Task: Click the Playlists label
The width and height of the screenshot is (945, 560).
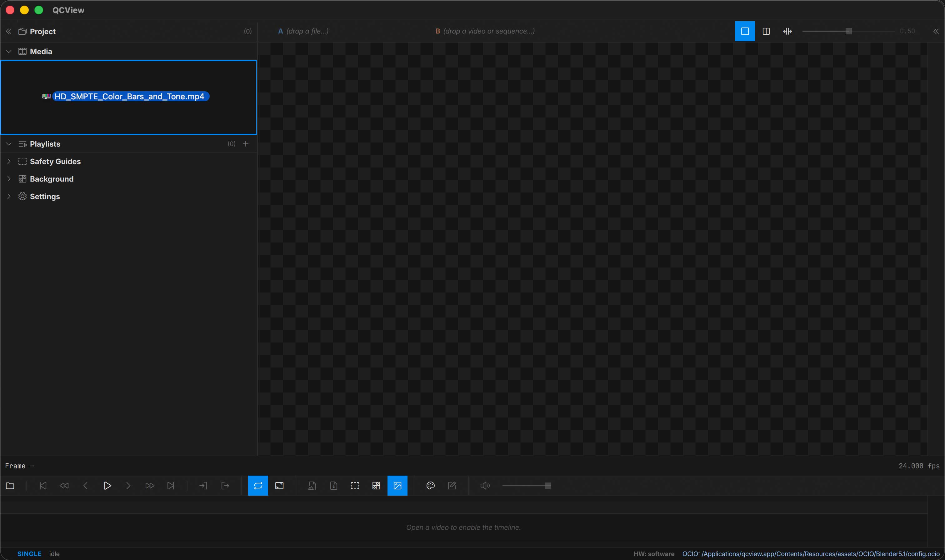Action: point(45,144)
